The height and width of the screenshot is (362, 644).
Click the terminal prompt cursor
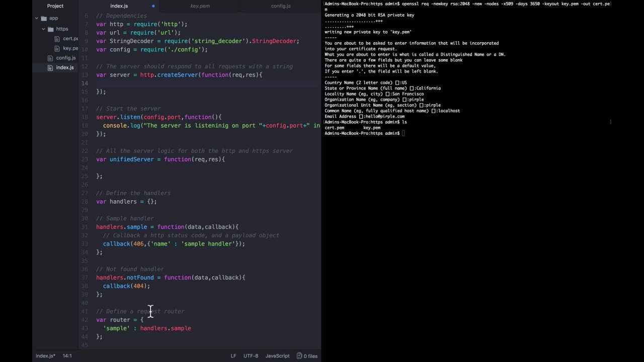click(x=404, y=133)
